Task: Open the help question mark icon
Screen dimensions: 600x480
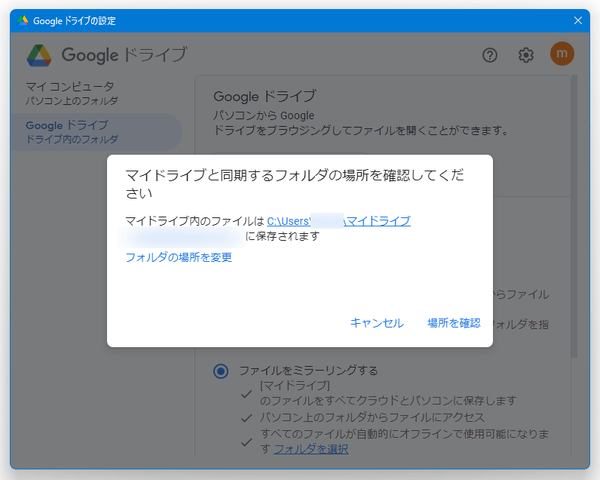Action: (490, 55)
